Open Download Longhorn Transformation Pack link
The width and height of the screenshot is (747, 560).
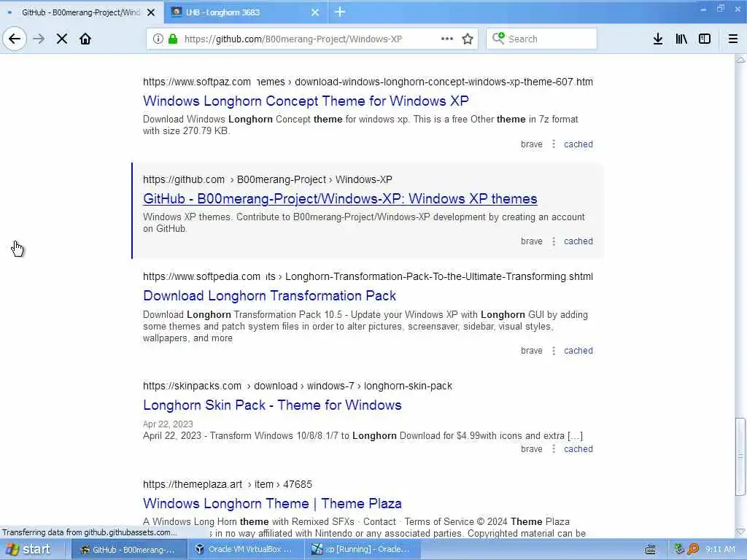(269, 296)
